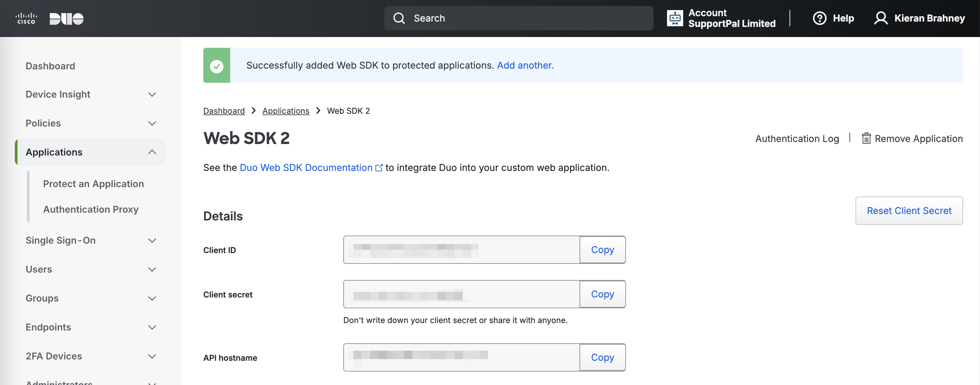
Task: Open Policies in the sidebar
Action: coord(43,123)
